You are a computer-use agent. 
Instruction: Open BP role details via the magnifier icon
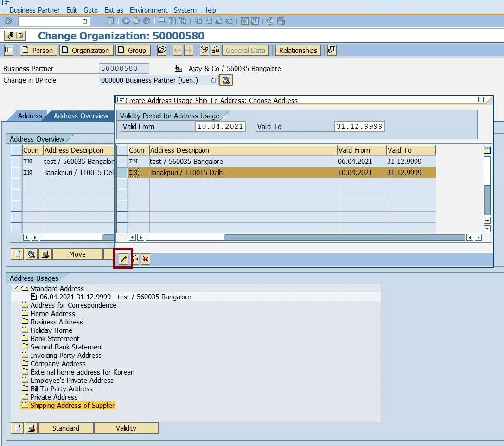(226, 80)
